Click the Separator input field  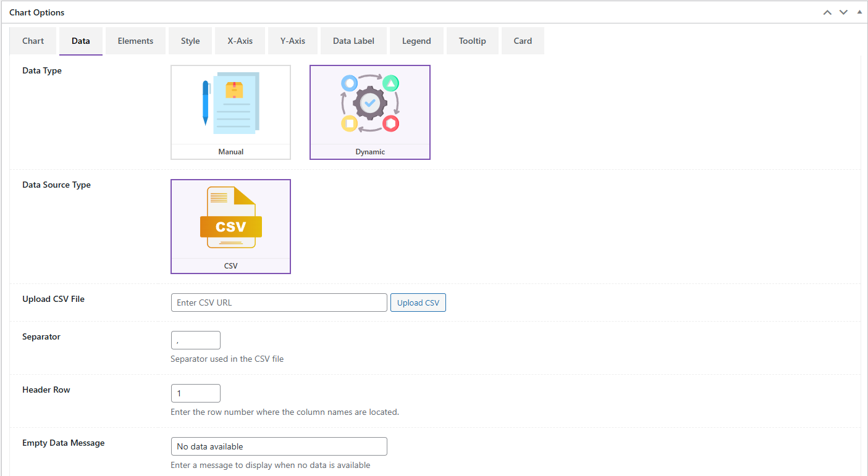pos(196,340)
